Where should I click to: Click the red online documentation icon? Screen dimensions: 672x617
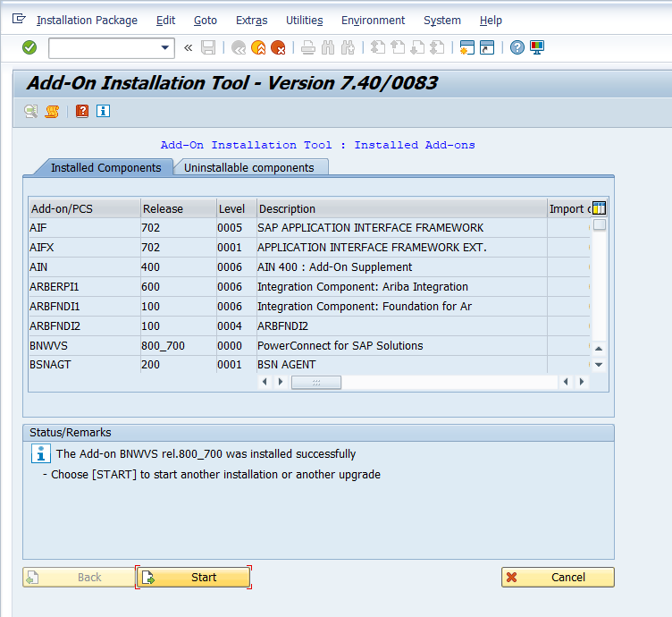tap(82, 111)
